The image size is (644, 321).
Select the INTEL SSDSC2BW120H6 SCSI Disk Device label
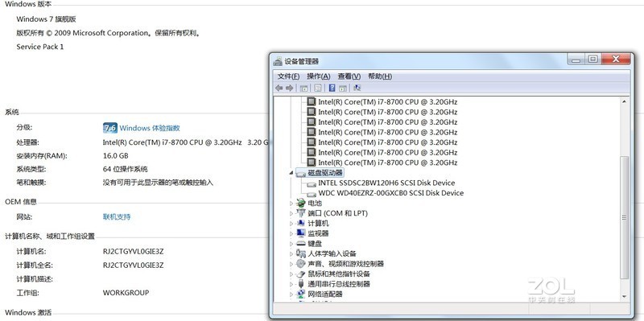click(386, 183)
